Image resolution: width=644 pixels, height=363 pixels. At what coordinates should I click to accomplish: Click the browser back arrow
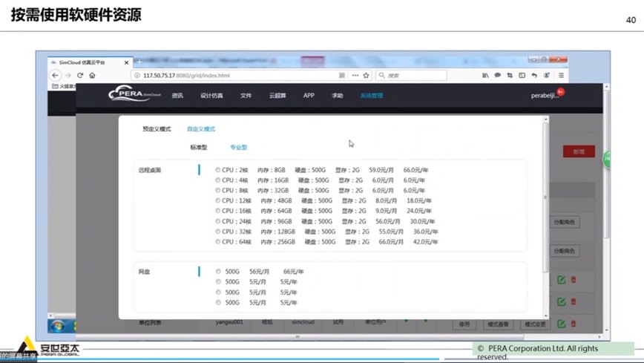56,76
